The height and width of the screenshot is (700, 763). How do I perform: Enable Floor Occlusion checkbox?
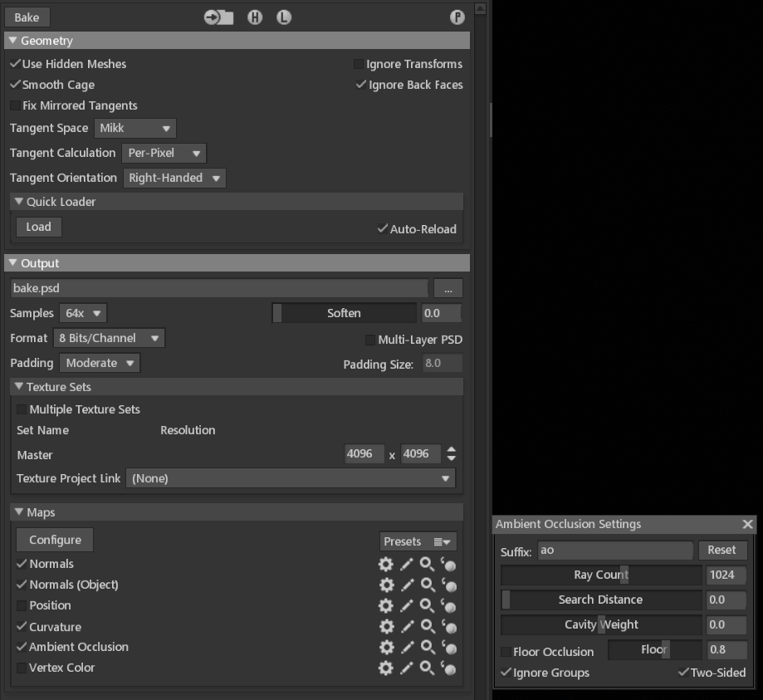pos(506,652)
